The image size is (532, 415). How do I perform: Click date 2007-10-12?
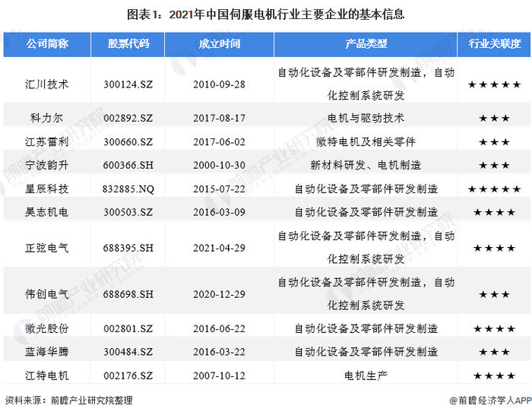click(219, 375)
